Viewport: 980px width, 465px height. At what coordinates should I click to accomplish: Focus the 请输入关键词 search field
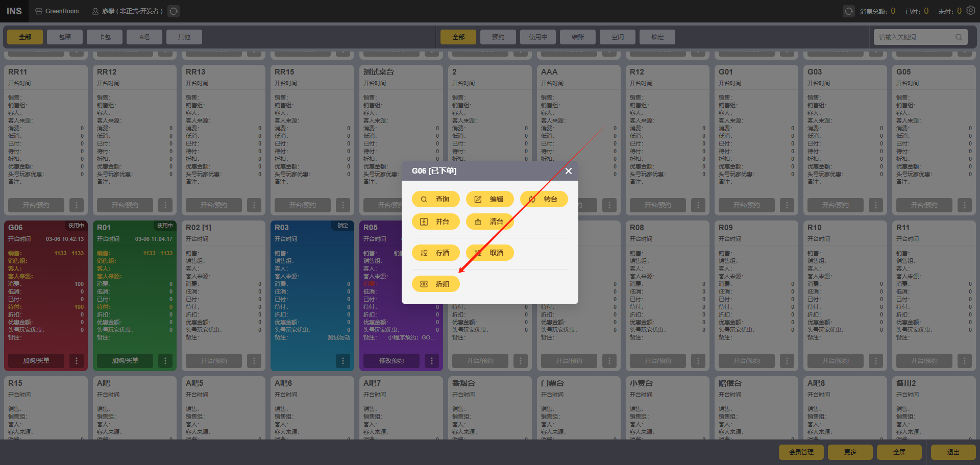click(x=920, y=37)
